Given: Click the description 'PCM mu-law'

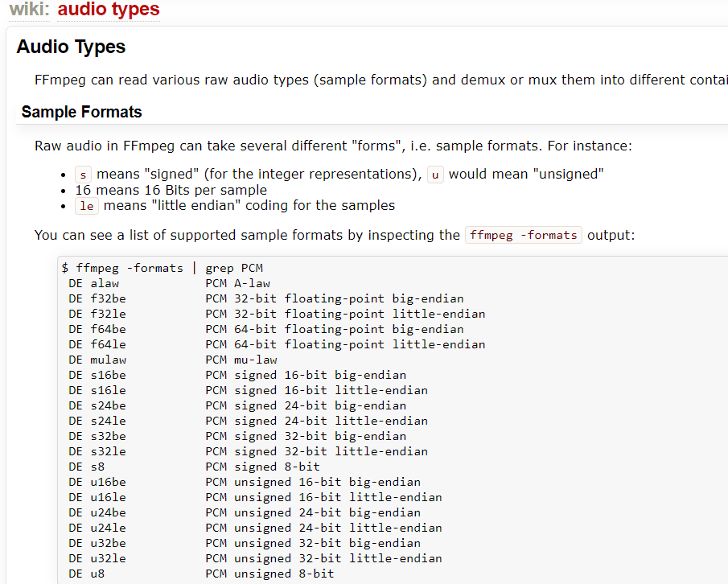Looking at the screenshot, I should tap(241, 360).
